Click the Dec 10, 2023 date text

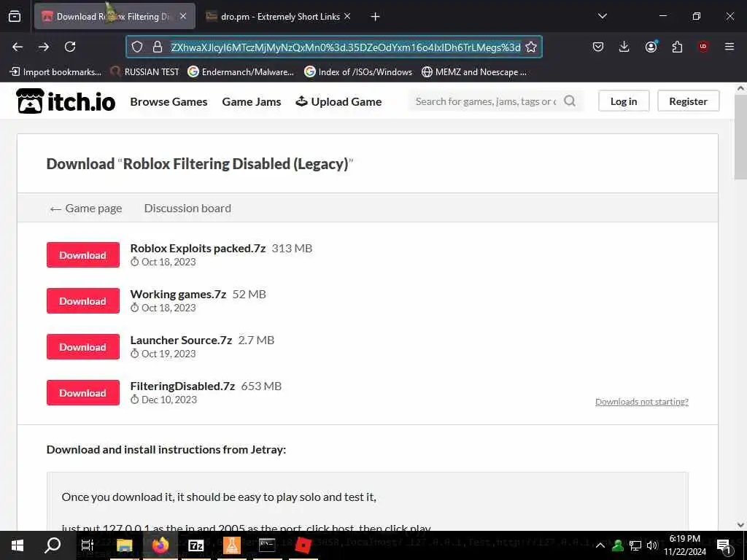click(169, 400)
